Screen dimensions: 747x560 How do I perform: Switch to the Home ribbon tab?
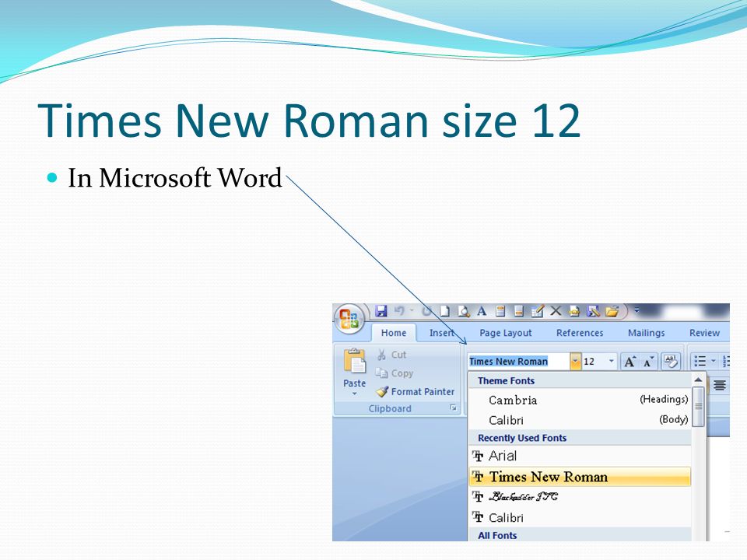394,333
